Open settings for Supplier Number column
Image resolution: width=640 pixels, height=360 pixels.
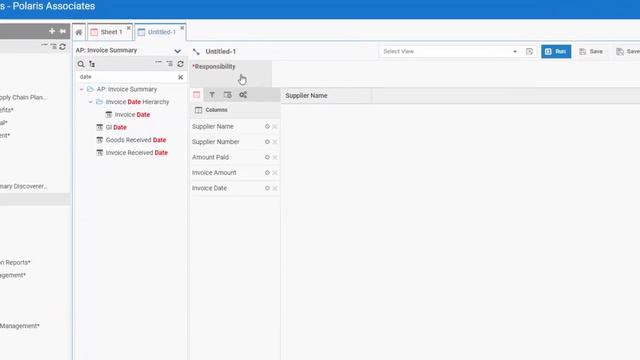point(267,142)
